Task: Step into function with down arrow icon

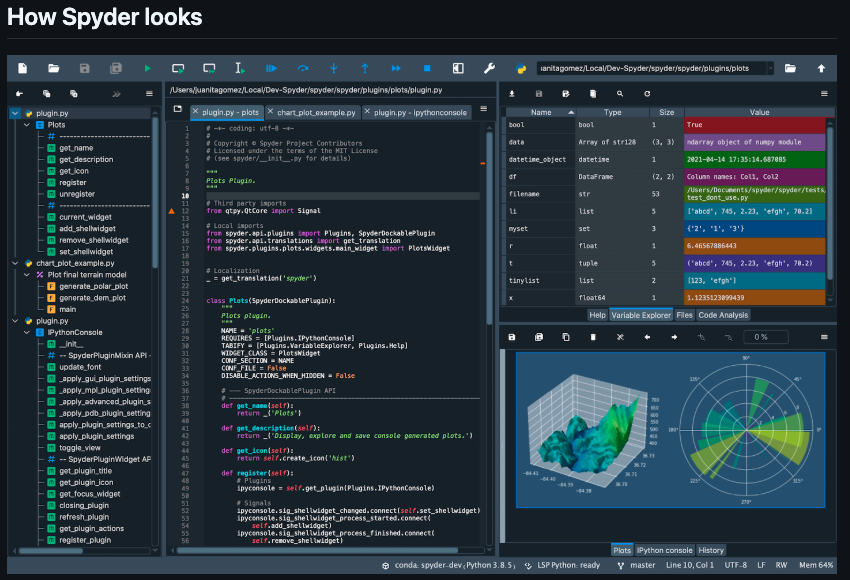Action: (333, 68)
